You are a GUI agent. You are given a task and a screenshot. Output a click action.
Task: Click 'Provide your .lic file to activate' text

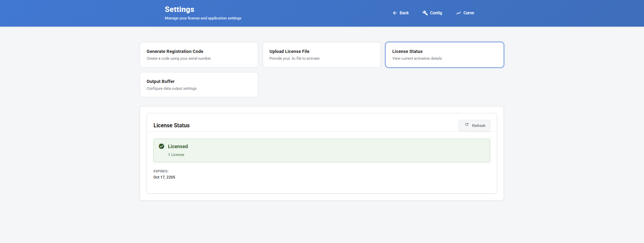pos(294,58)
